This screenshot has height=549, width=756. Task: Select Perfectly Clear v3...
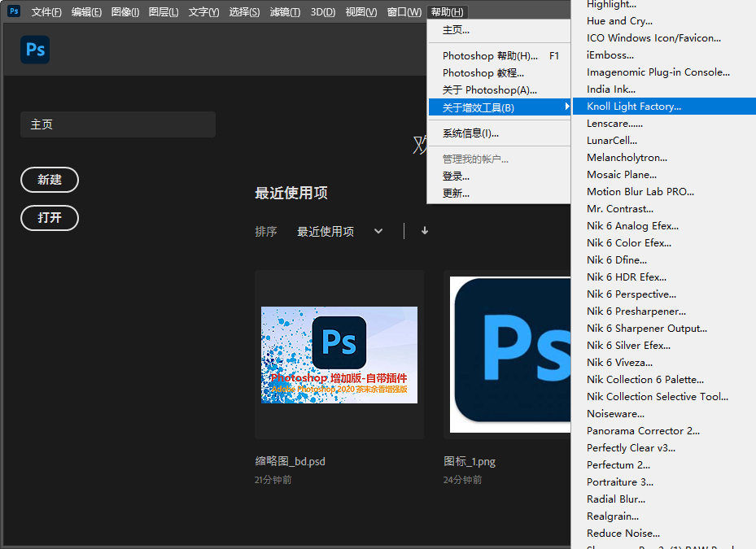pos(663,448)
